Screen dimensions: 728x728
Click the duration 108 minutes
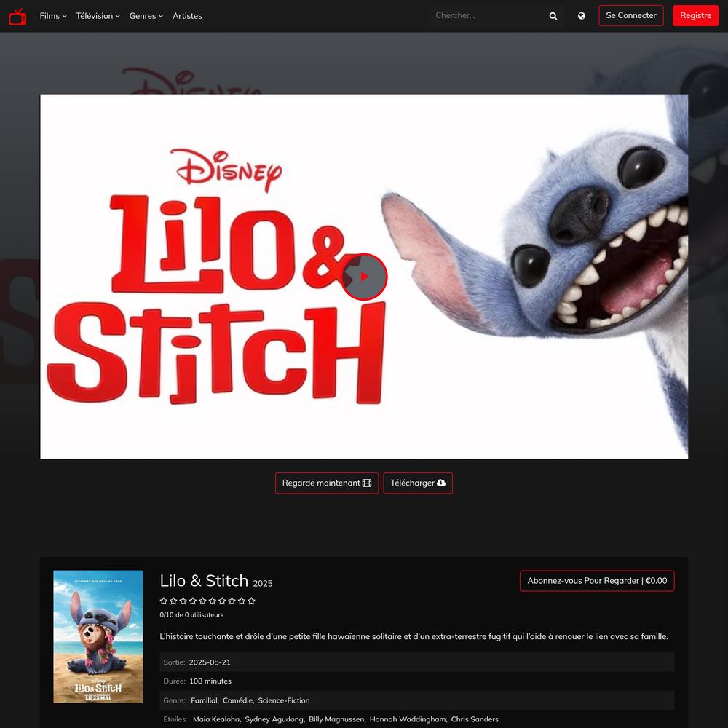click(x=210, y=681)
